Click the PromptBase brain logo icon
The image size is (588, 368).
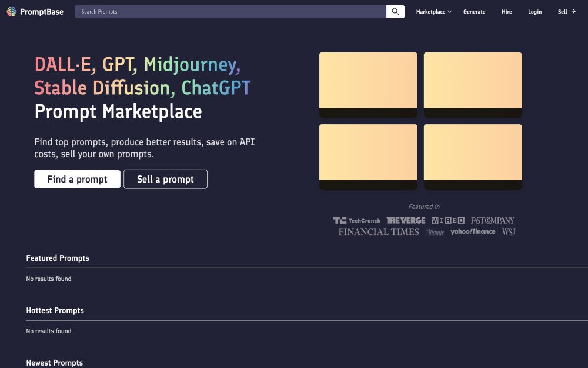[11, 12]
